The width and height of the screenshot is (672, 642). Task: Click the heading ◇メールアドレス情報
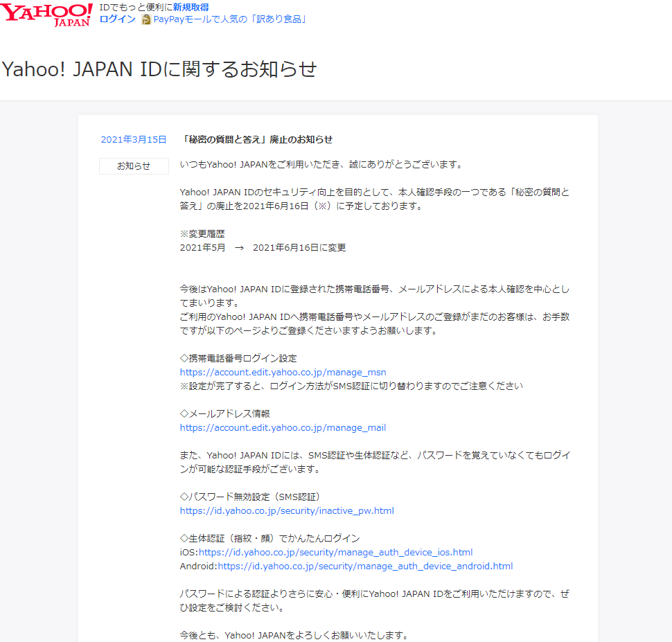pos(224,413)
